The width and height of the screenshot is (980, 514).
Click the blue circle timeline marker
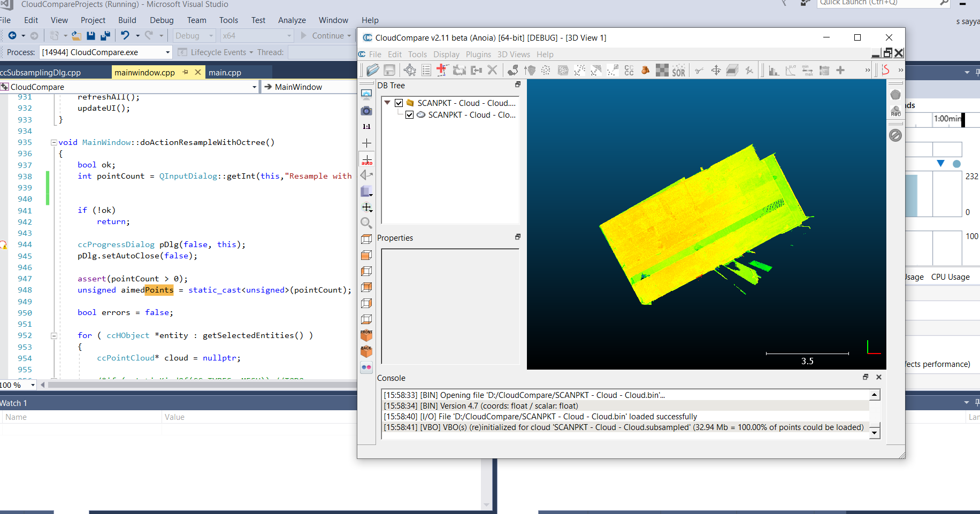click(x=956, y=164)
